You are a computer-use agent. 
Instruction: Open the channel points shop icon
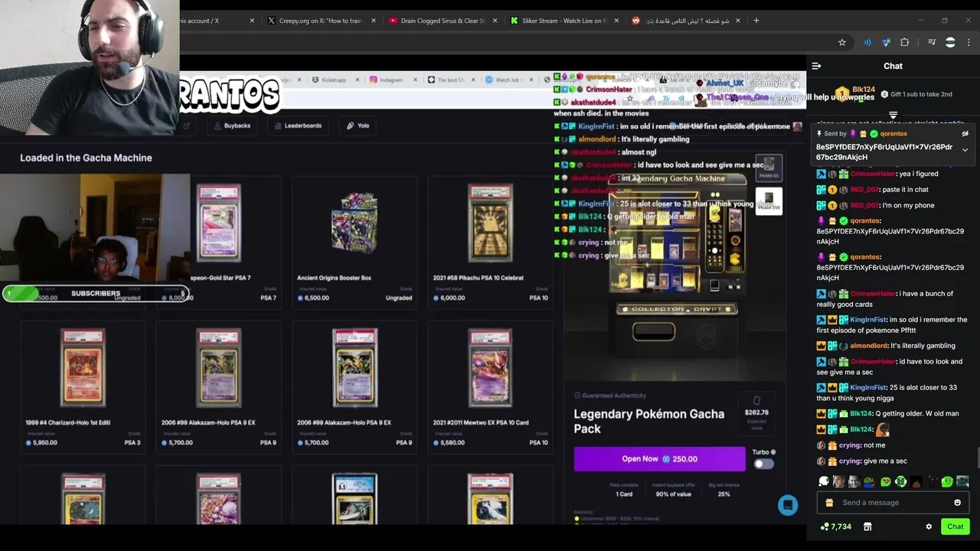click(x=867, y=527)
